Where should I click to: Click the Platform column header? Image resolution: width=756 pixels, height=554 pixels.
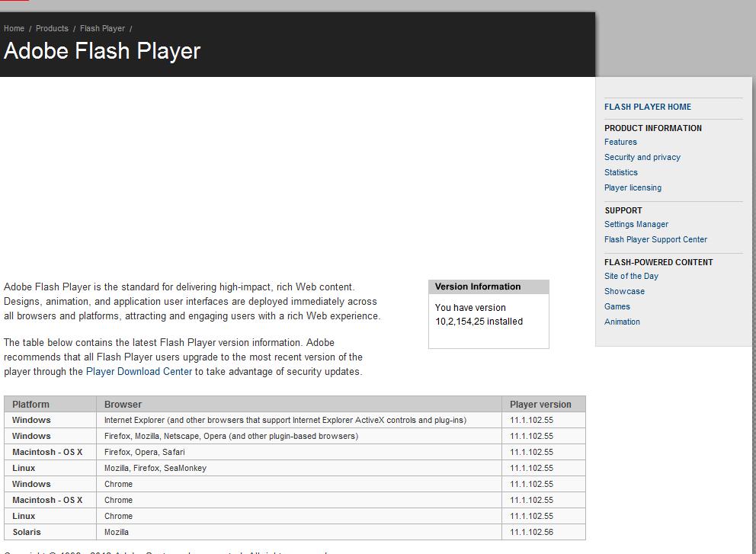click(x=50, y=404)
